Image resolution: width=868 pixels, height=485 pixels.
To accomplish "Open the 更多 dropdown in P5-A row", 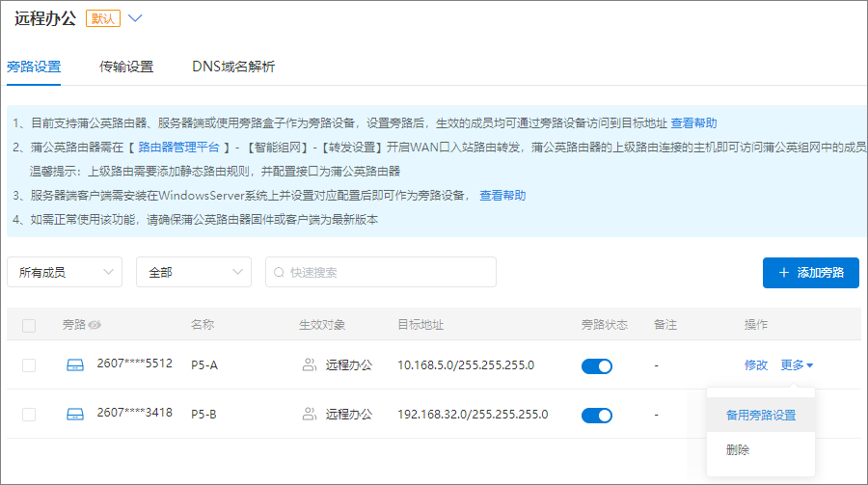I will [x=797, y=364].
